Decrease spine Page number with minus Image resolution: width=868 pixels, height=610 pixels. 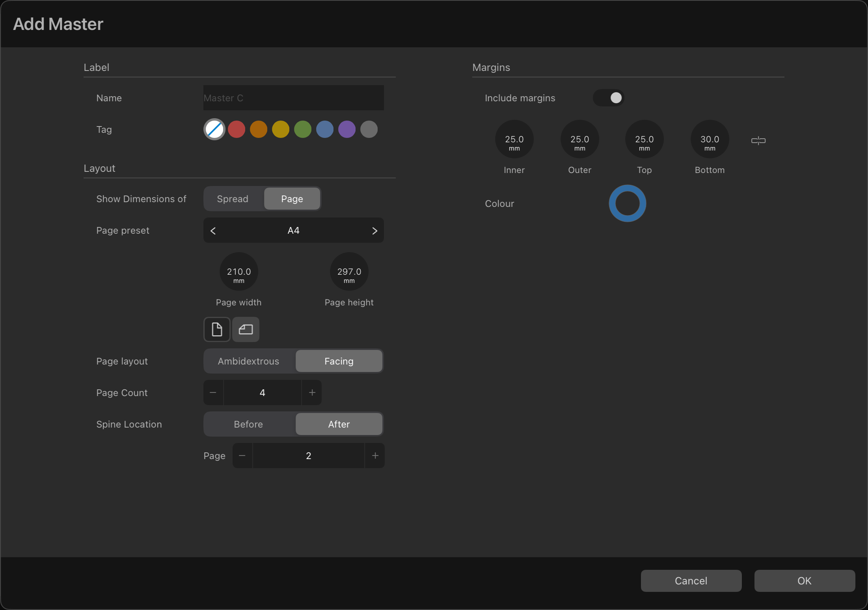click(242, 456)
